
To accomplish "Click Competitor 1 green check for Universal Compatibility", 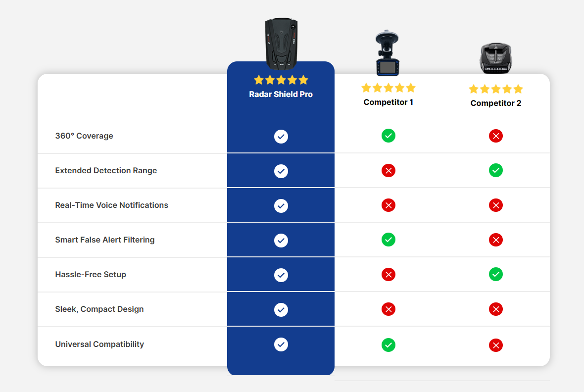I will 389,345.
